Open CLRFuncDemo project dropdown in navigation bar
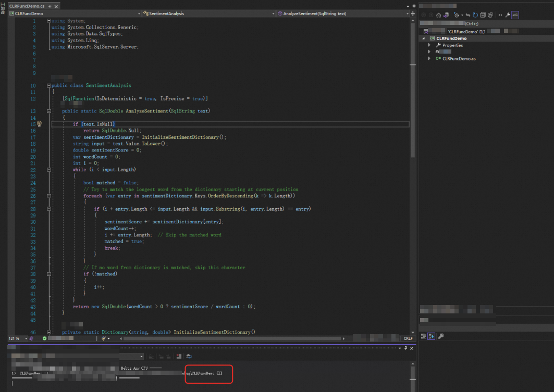554x392 pixels. click(x=139, y=14)
